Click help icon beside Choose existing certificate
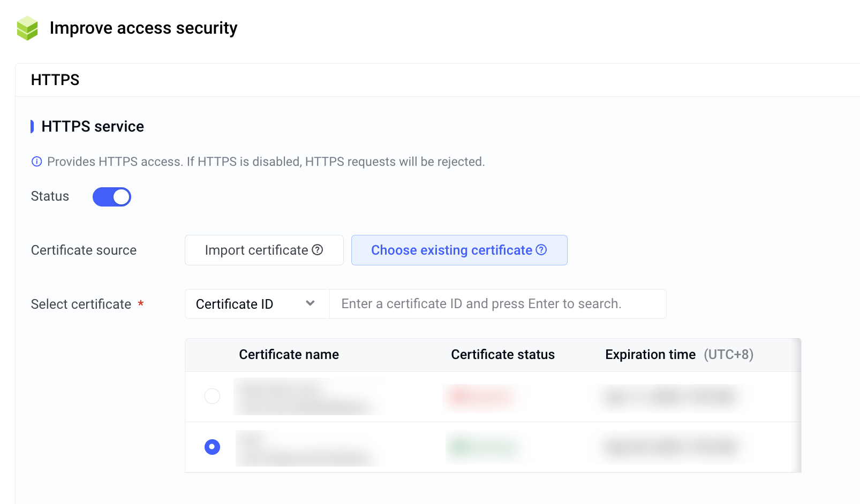The height and width of the screenshot is (504, 860). coord(541,250)
